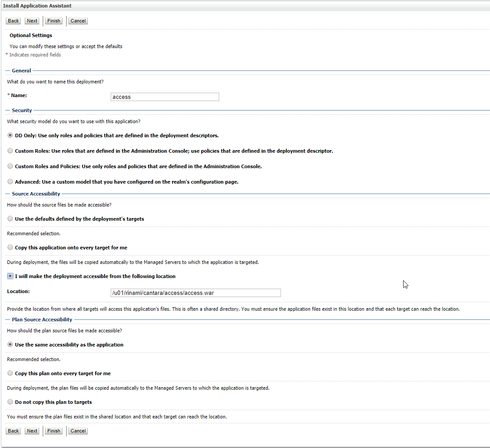
Task: Choose Copy this application onto every target
Action: pyautogui.click(x=10, y=248)
